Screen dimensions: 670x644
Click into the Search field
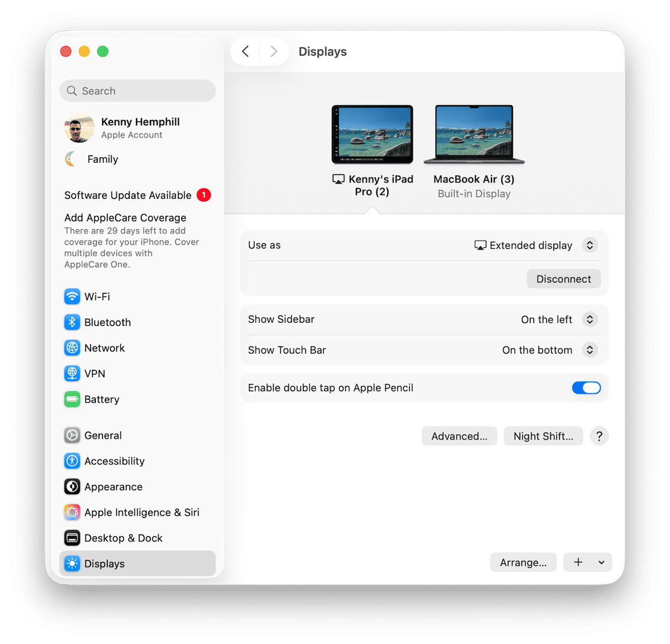(138, 91)
